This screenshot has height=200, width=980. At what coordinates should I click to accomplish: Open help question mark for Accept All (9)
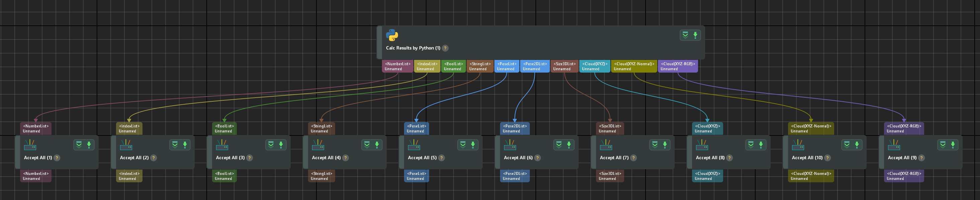tap(921, 158)
